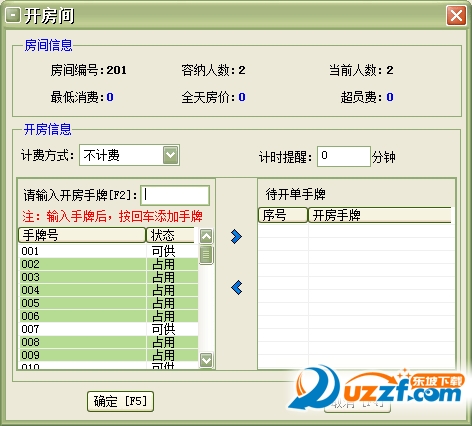This screenshot has height=426, width=472.
Task: Click the wristband list scrollbar thumb
Action: click(206, 255)
